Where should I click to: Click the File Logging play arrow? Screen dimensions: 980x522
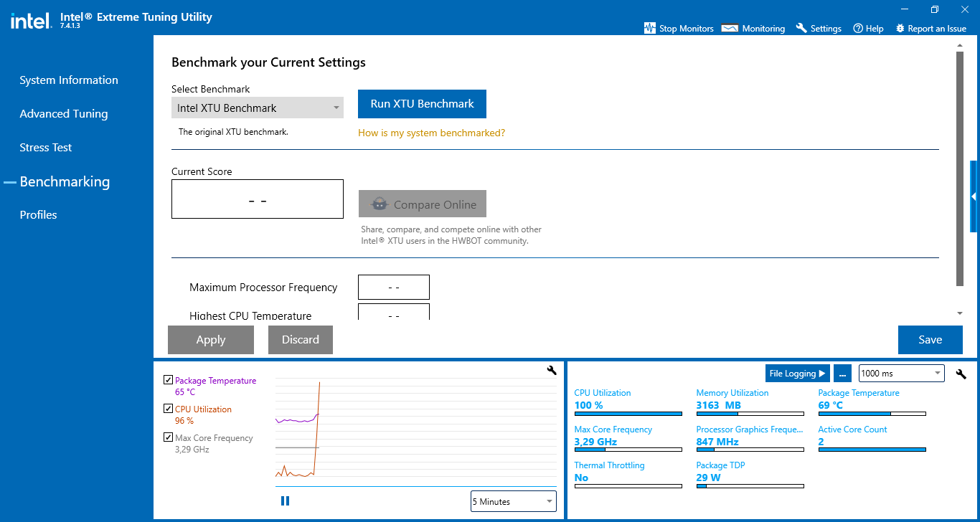(822, 374)
